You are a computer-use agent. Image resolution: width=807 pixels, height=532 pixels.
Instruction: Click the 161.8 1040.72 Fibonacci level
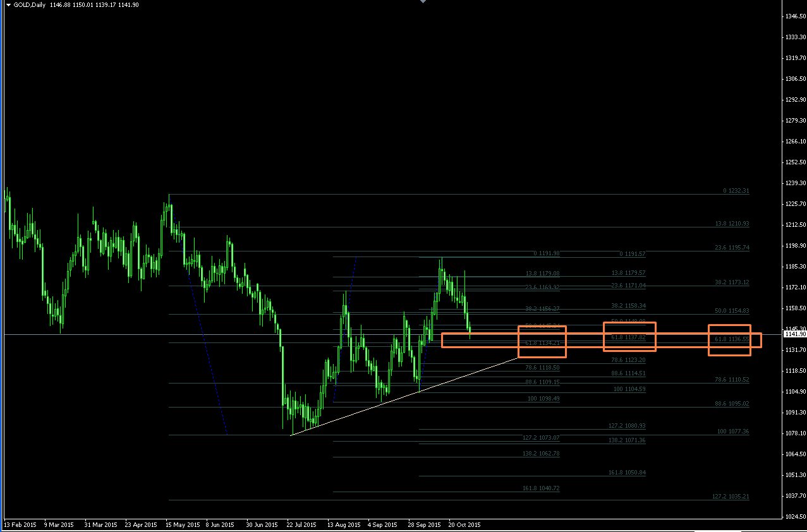(541, 488)
